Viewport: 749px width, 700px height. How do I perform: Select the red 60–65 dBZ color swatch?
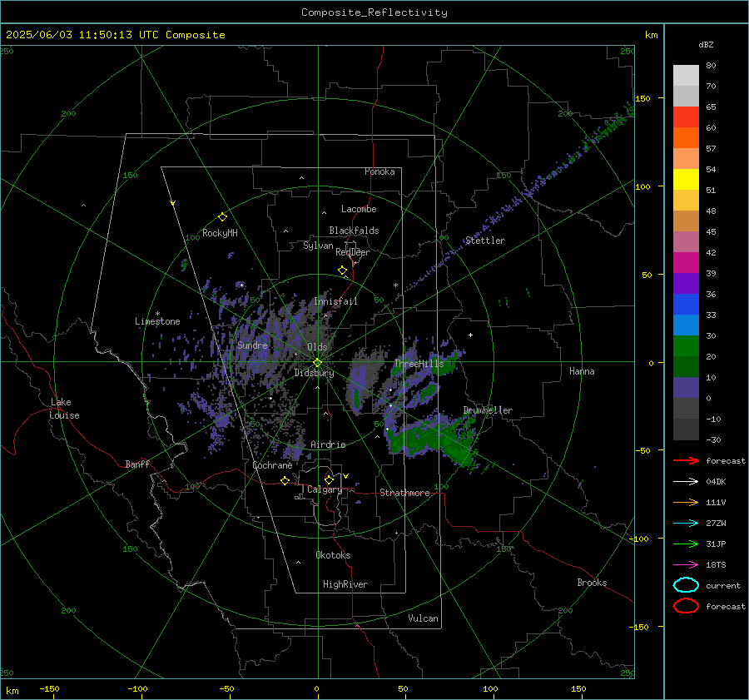pyautogui.click(x=686, y=117)
